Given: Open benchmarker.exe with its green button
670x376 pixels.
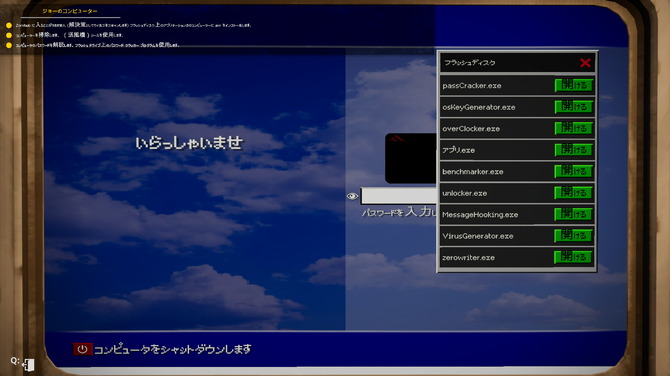Looking at the screenshot, I should [x=574, y=171].
